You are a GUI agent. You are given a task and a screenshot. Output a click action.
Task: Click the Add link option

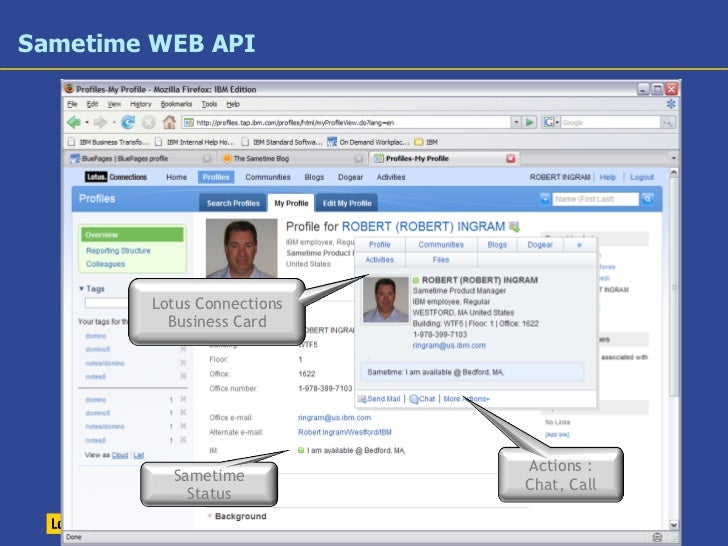(x=557, y=435)
